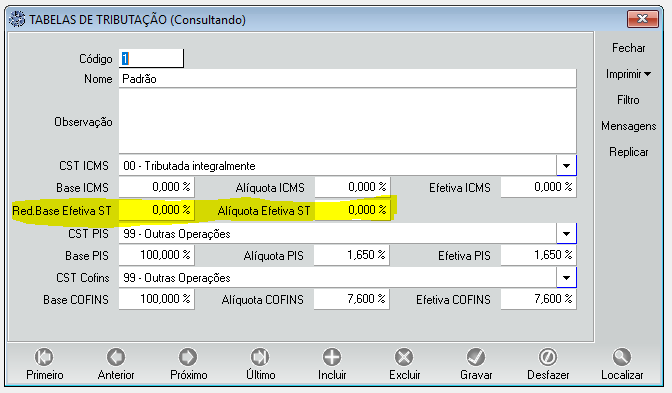Click the 'Efetiva COFINS' label
Image resolution: width=672 pixels, height=393 pixels.
click(453, 300)
